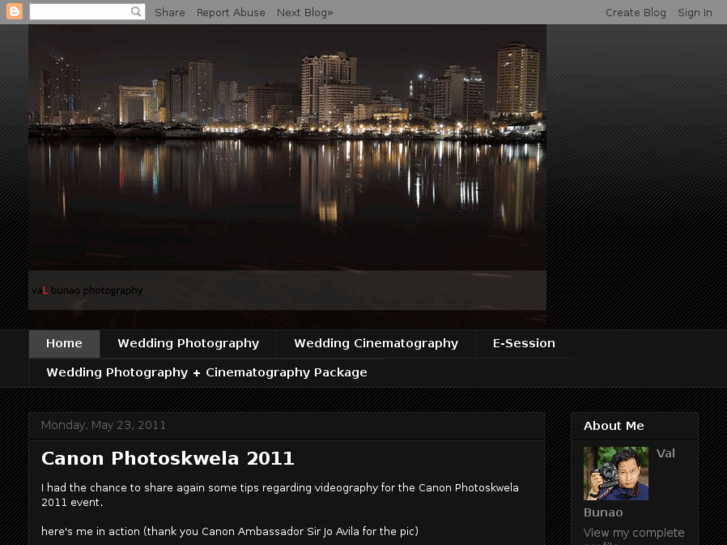Click Sign In at top right
727x545 pixels.
point(695,12)
